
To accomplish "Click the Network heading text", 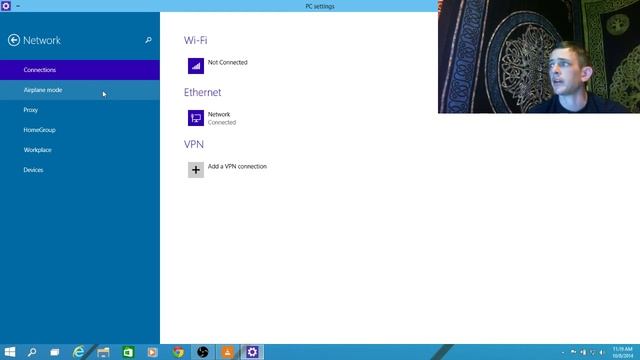I will (42, 40).
